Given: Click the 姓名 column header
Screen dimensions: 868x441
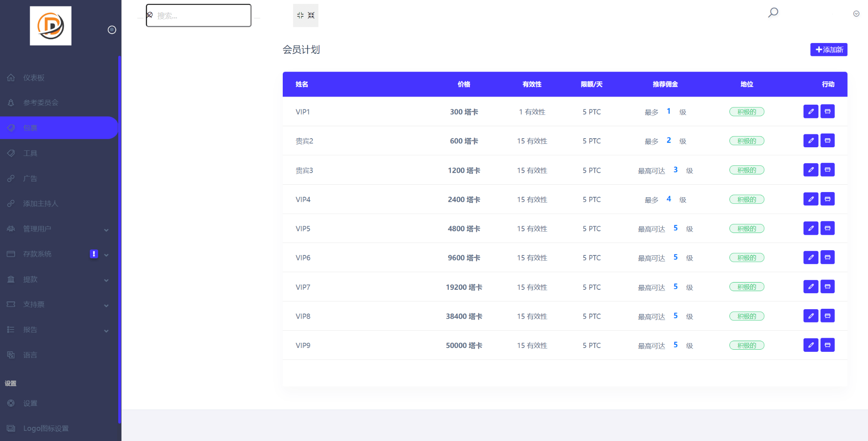Looking at the screenshot, I should pos(302,84).
